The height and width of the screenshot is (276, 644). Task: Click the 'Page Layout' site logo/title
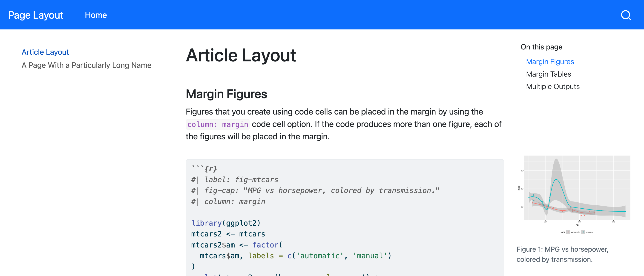(36, 15)
